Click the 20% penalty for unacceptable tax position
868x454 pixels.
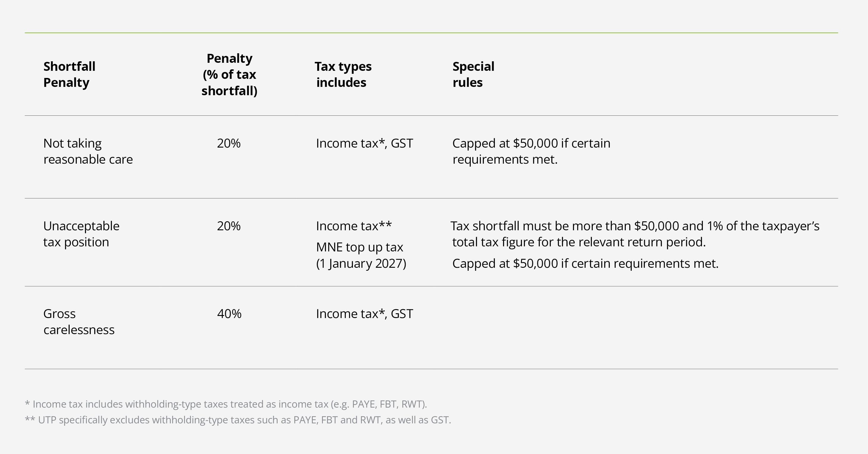[229, 226]
